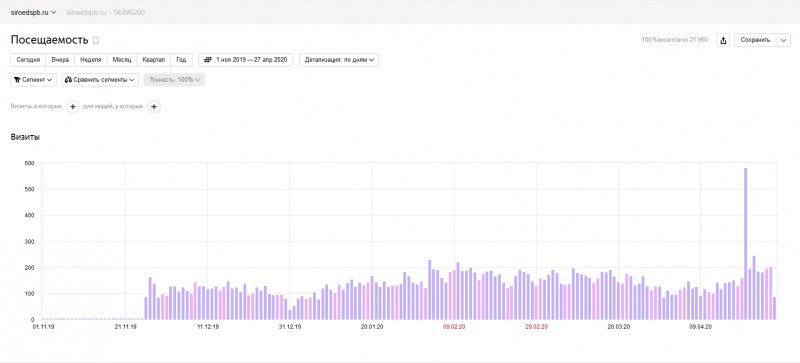The width and height of the screenshot is (800, 363).
Task: Click the Визиты chart title
Action: [x=26, y=137]
